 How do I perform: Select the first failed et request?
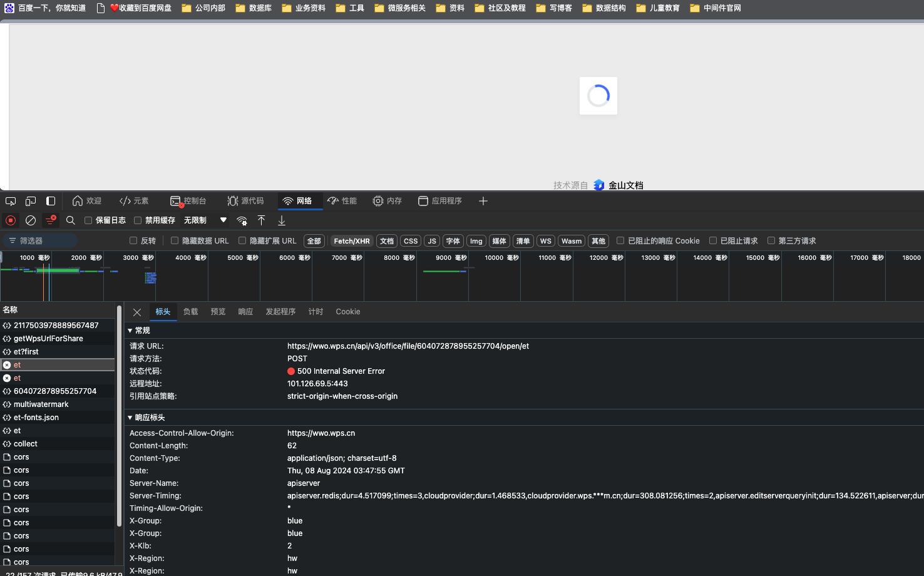[58, 365]
